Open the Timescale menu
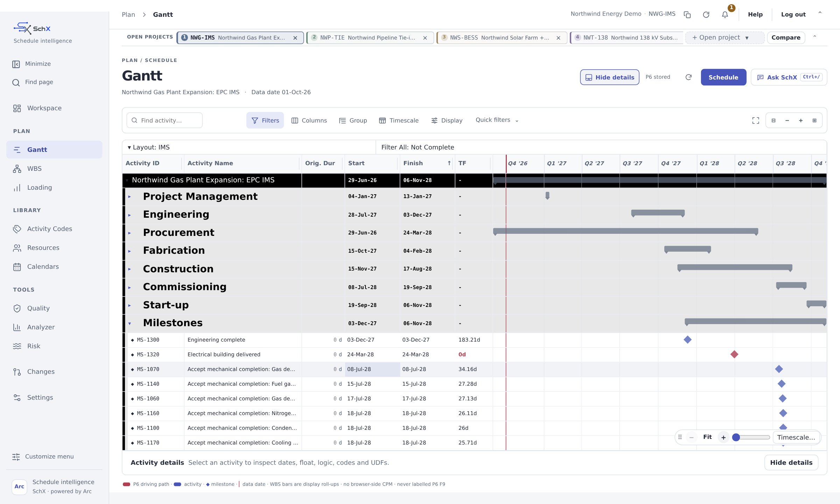 399,120
